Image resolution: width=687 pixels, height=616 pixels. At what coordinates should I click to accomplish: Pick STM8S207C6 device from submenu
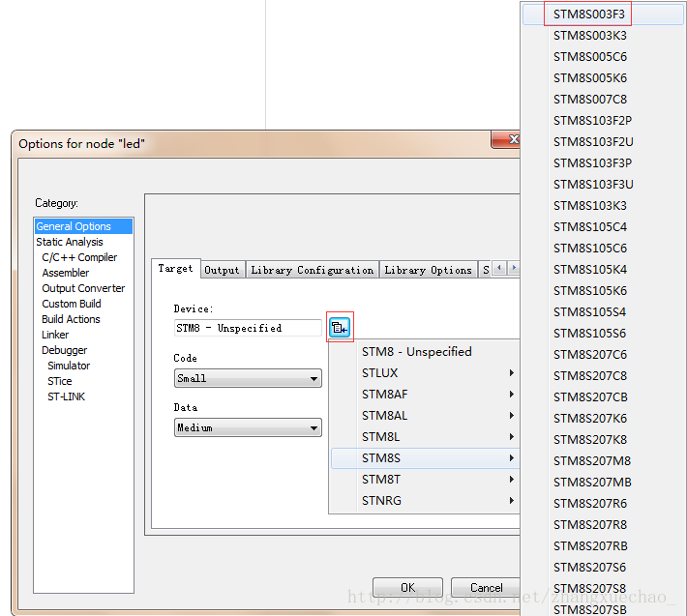[x=603, y=355]
